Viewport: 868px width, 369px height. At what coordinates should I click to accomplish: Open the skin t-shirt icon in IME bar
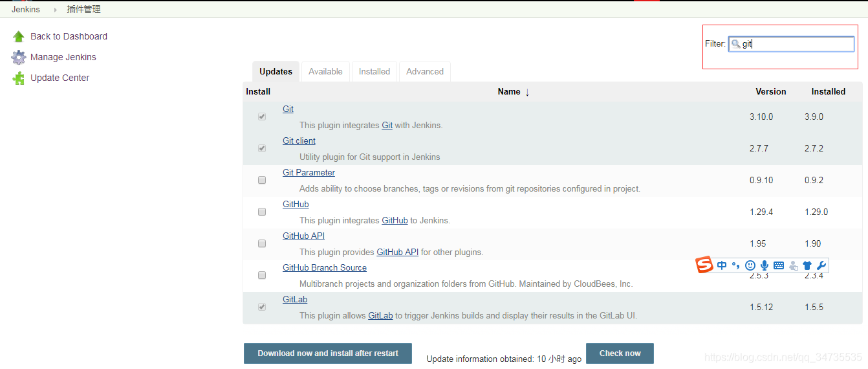tap(807, 265)
